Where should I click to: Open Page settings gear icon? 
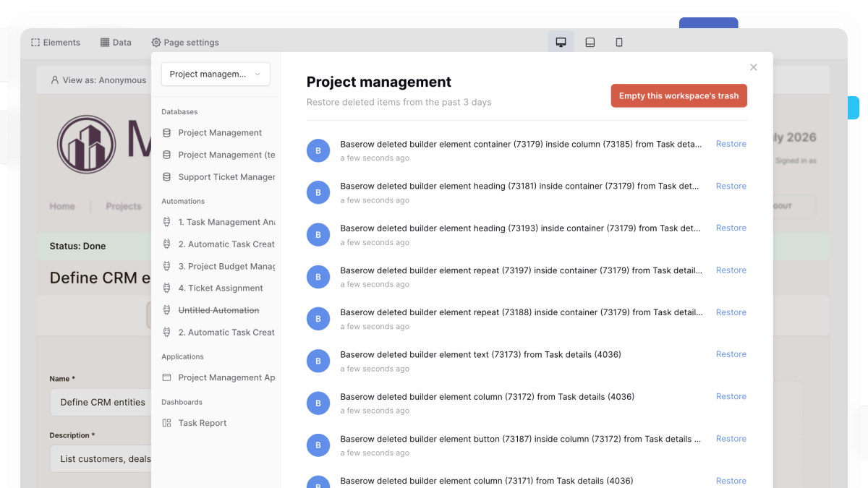pyautogui.click(x=156, y=43)
